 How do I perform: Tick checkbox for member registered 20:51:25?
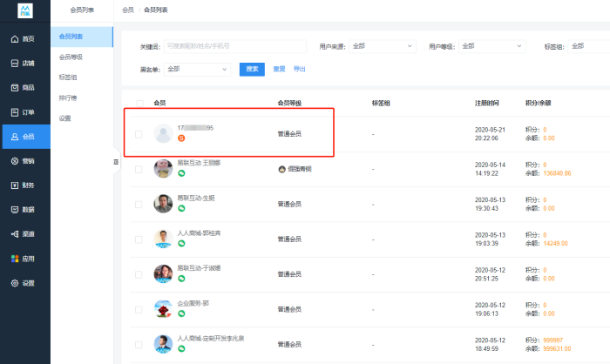(x=139, y=274)
